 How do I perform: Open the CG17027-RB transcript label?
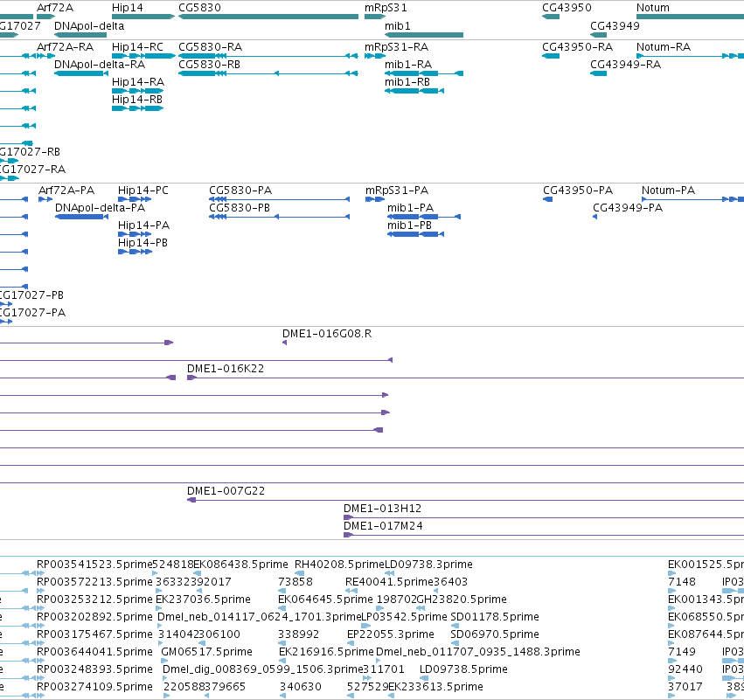[30, 152]
